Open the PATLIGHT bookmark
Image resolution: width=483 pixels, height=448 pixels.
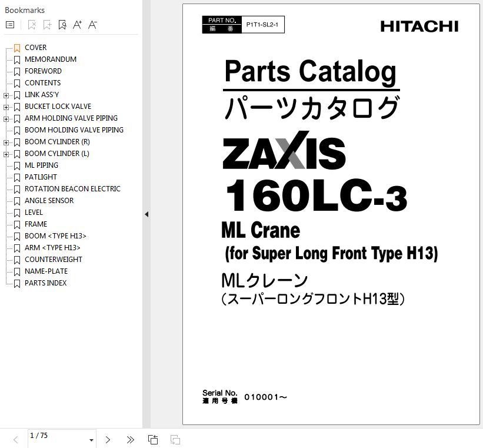coord(41,177)
